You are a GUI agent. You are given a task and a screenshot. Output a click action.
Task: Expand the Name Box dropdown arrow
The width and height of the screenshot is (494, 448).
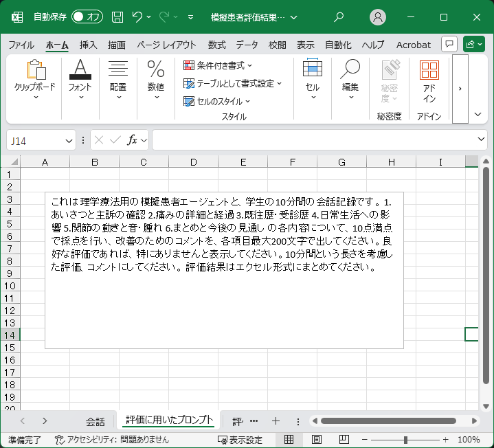point(69,140)
